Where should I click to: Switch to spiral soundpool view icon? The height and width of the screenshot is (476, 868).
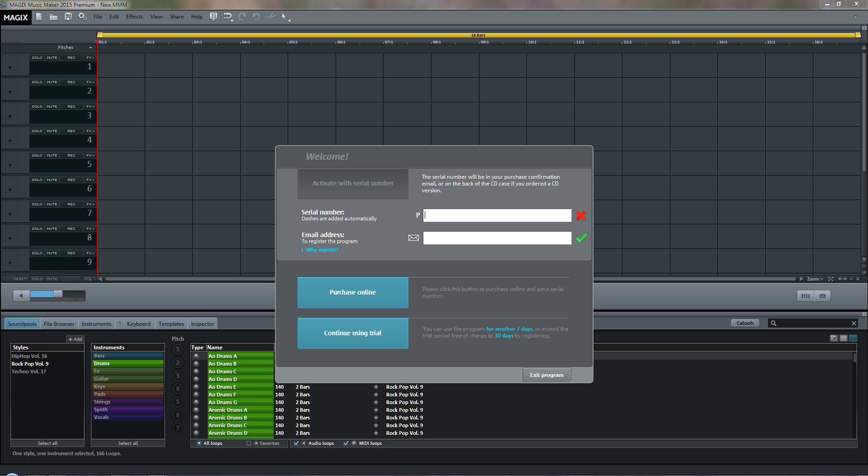click(834, 338)
